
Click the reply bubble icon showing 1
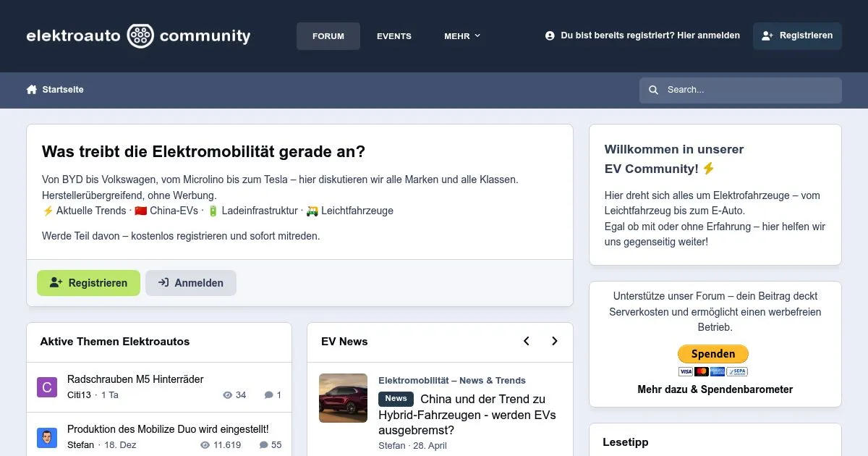pos(269,395)
